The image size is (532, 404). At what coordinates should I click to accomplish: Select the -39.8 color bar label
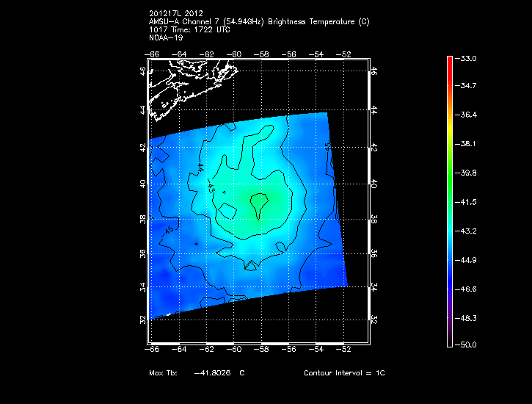(466, 173)
